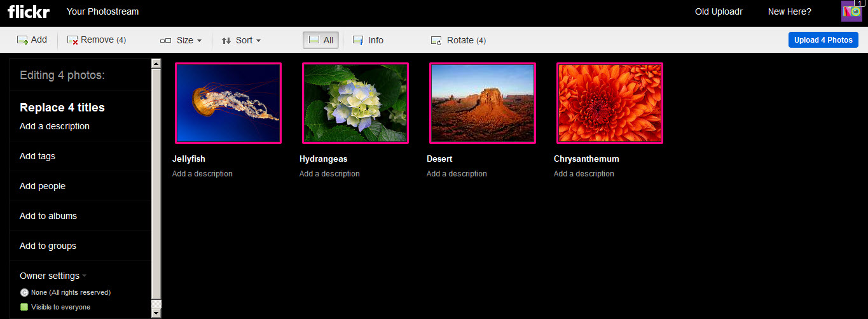
Task: Click the sidebar scrollbar down arrow
Action: click(156, 313)
